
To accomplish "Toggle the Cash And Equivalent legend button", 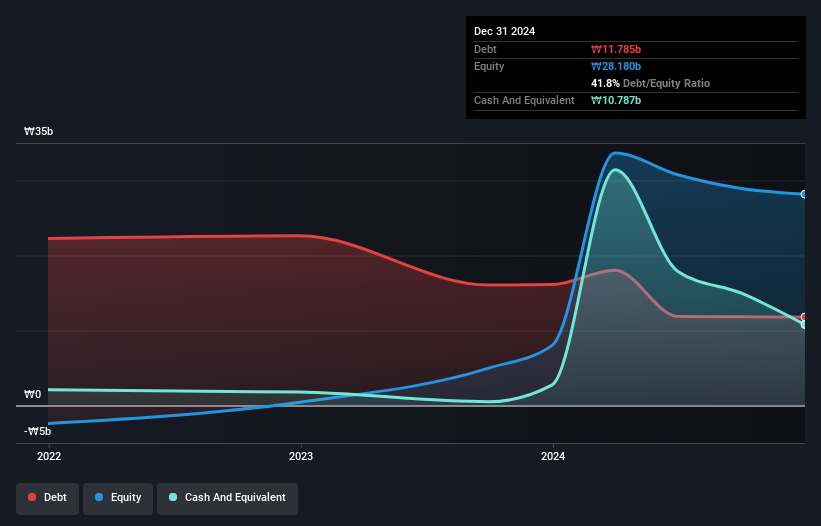I will tap(227, 498).
